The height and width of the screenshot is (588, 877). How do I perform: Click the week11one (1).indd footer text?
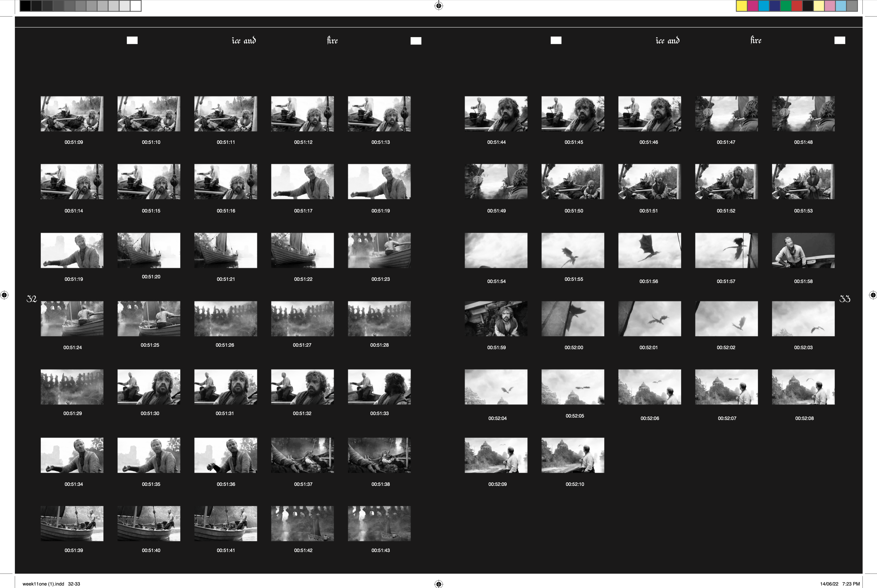coord(43,584)
